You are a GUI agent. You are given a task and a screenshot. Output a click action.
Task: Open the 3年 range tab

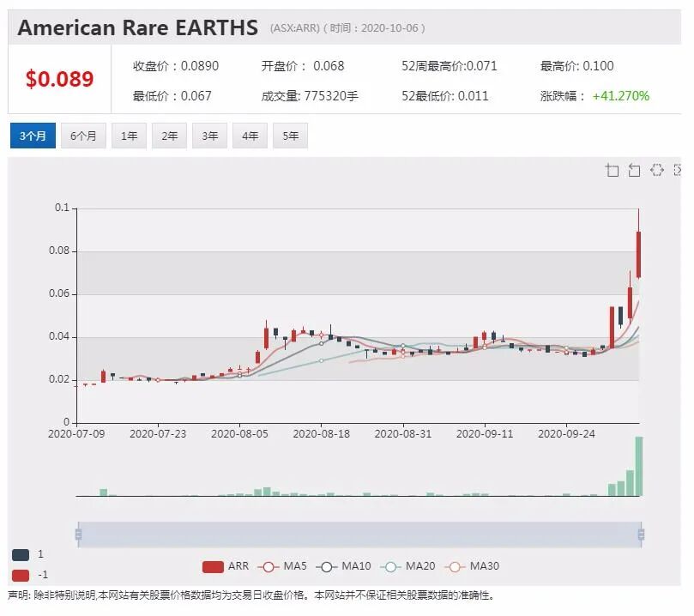[210, 136]
